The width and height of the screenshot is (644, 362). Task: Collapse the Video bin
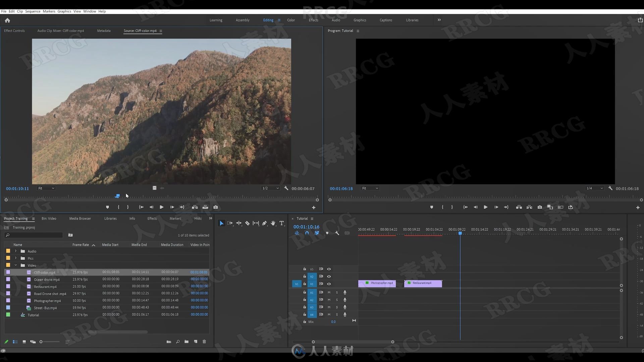(16, 265)
